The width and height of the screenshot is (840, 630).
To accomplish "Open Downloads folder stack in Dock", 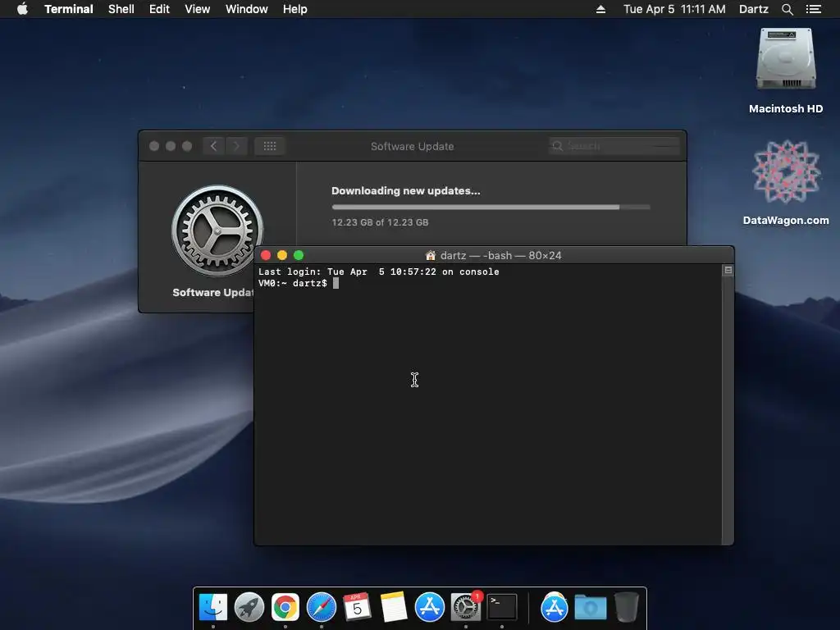I will pos(591,608).
